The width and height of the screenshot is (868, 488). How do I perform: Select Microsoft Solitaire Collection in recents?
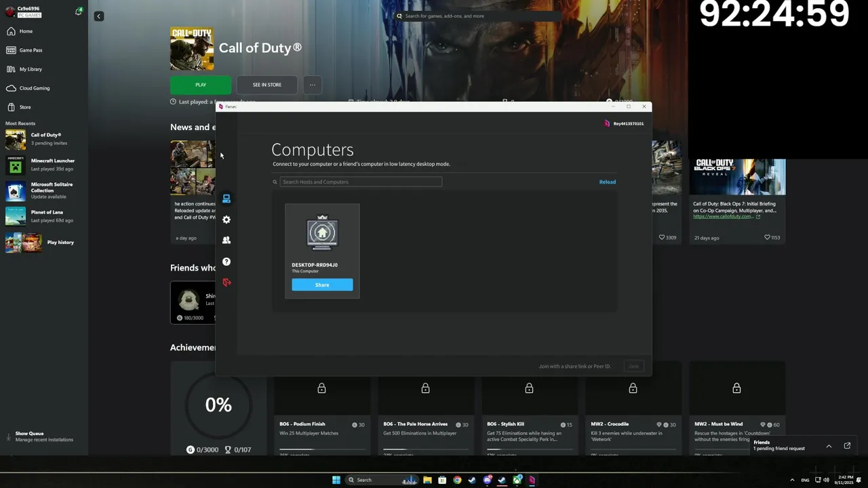[x=43, y=190]
